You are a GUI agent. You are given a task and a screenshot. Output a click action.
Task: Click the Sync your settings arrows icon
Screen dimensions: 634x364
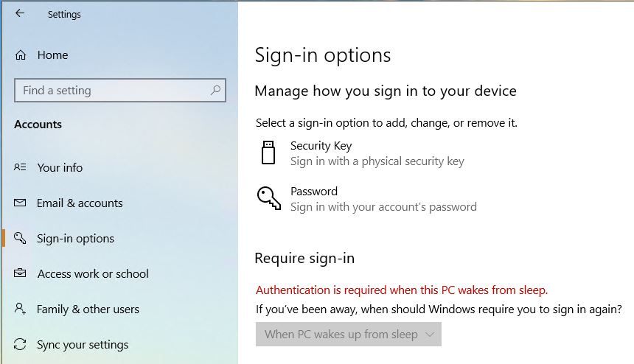[20, 344]
